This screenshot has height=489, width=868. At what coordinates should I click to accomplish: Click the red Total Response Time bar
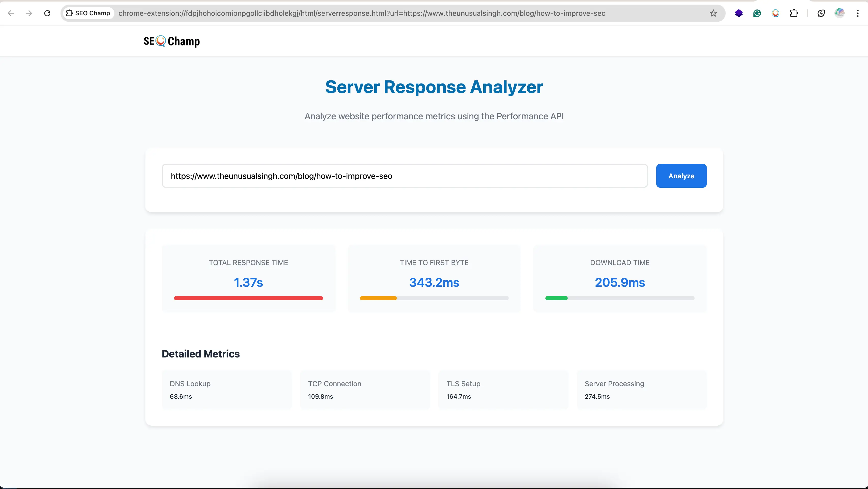[248, 298]
